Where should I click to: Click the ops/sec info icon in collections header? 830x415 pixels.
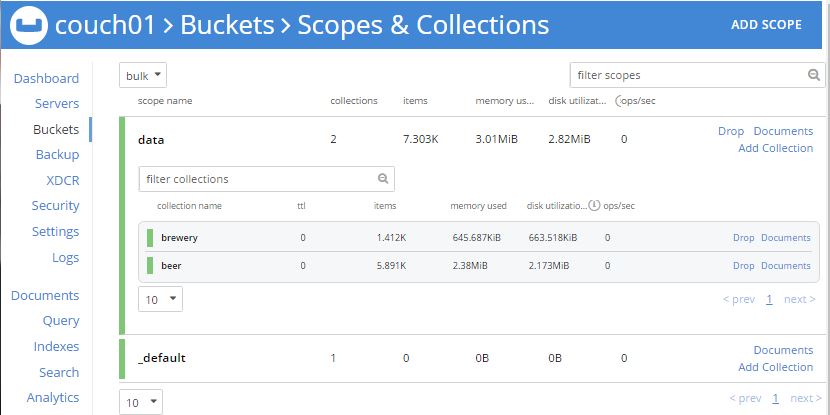(594, 205)
